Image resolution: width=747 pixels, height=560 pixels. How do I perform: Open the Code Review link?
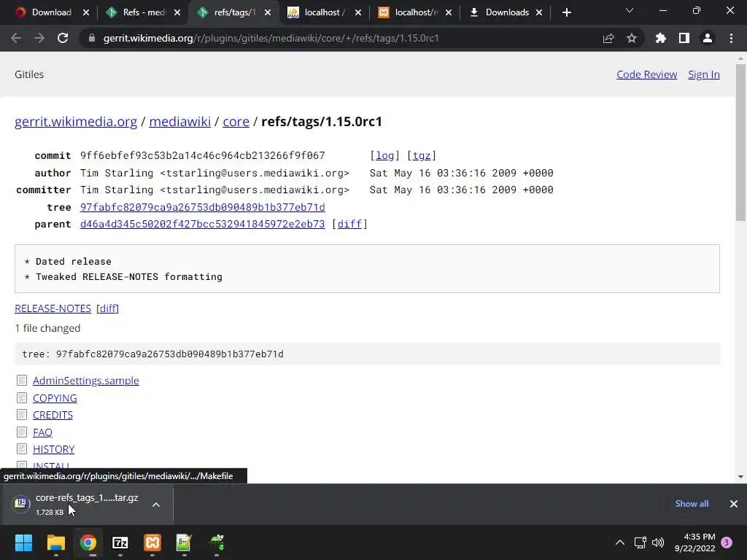646,74
